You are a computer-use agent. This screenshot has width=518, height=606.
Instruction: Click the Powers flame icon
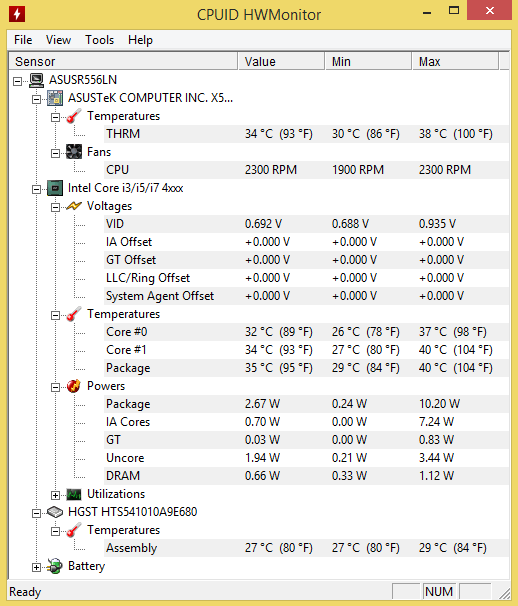74,386
